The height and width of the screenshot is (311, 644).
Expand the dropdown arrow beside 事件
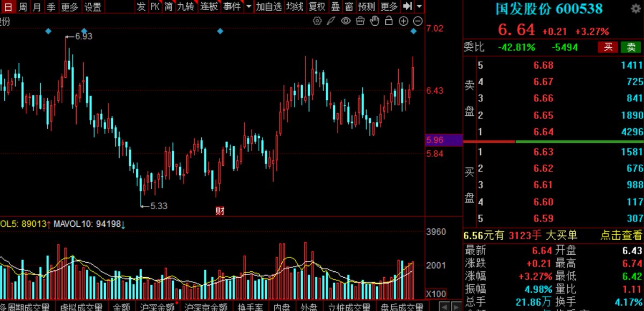click(248, 7)
